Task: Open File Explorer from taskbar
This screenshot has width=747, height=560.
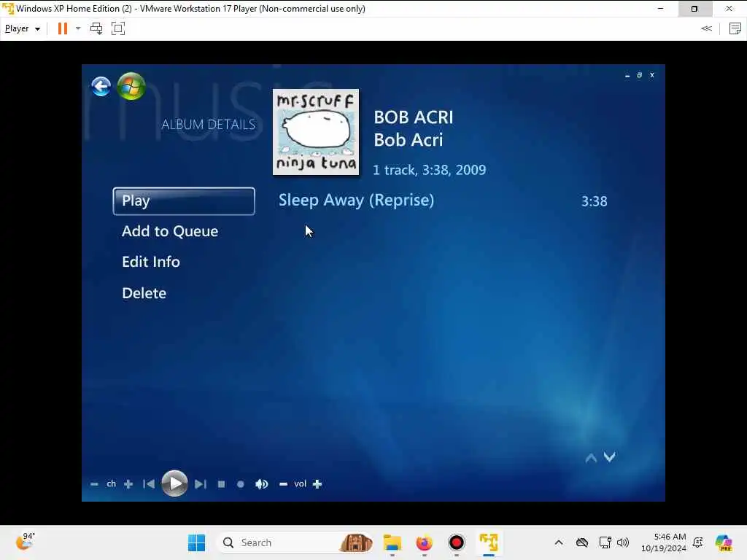Action: tap(392, 542)
